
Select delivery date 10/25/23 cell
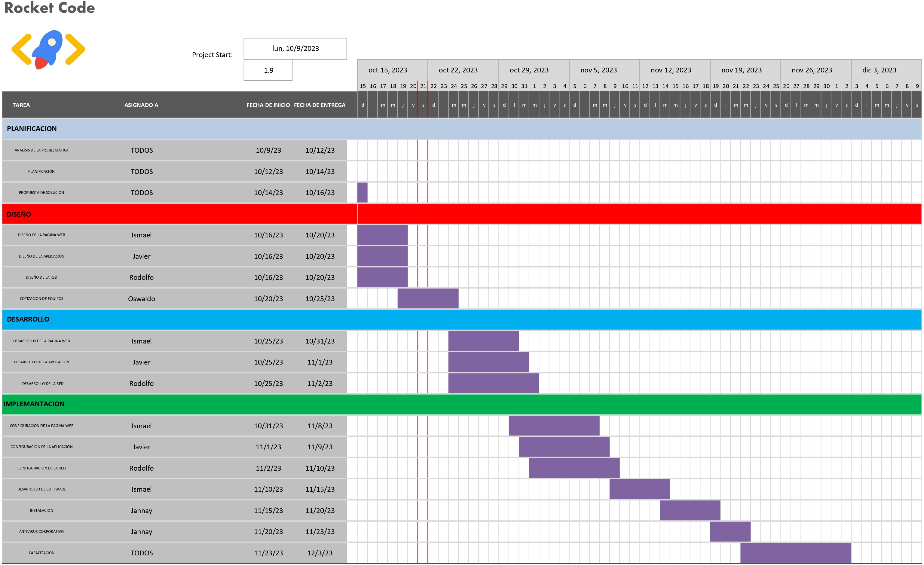[320, 298]
